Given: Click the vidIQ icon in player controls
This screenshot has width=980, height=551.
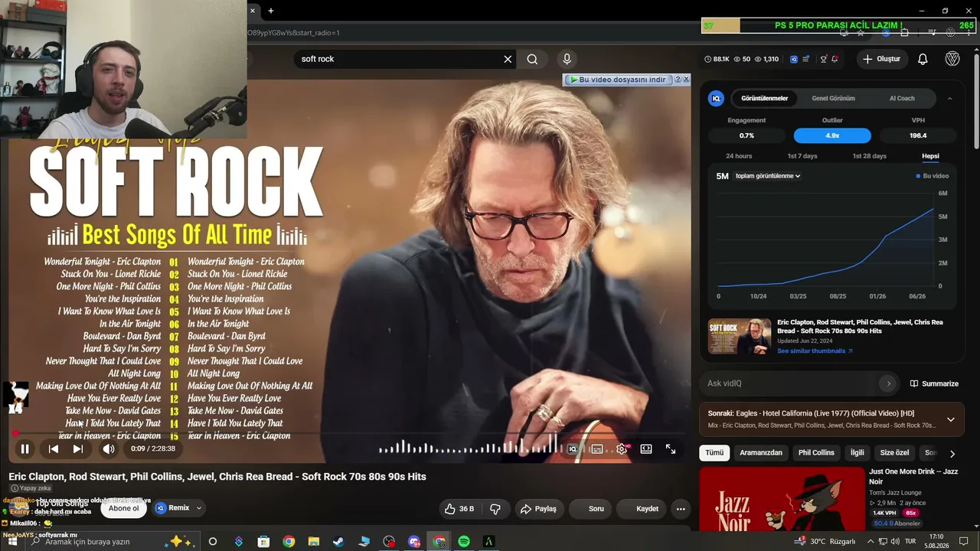Looking at the screenshot, I should 573,449.
